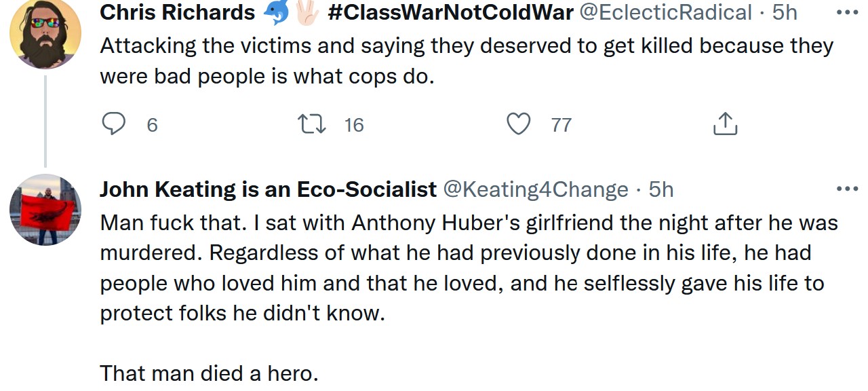
Task: Visit Chris Richards' profile via display name
Action: [178, 12]
